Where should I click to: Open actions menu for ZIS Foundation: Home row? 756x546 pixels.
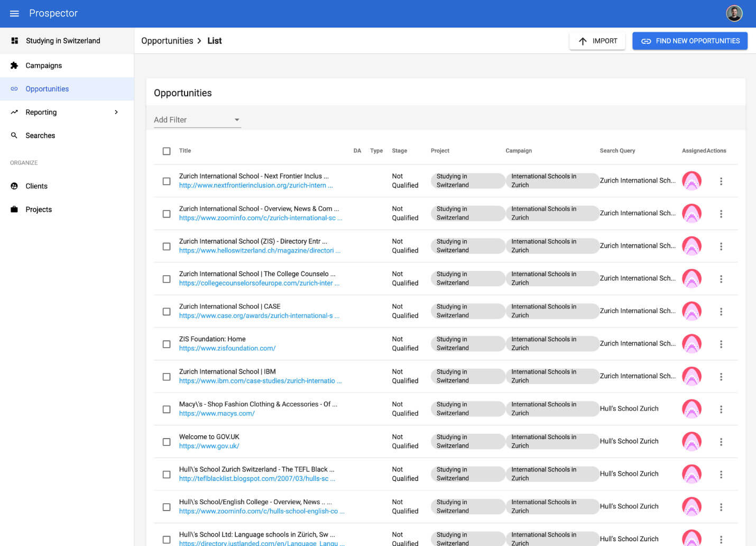721,344
